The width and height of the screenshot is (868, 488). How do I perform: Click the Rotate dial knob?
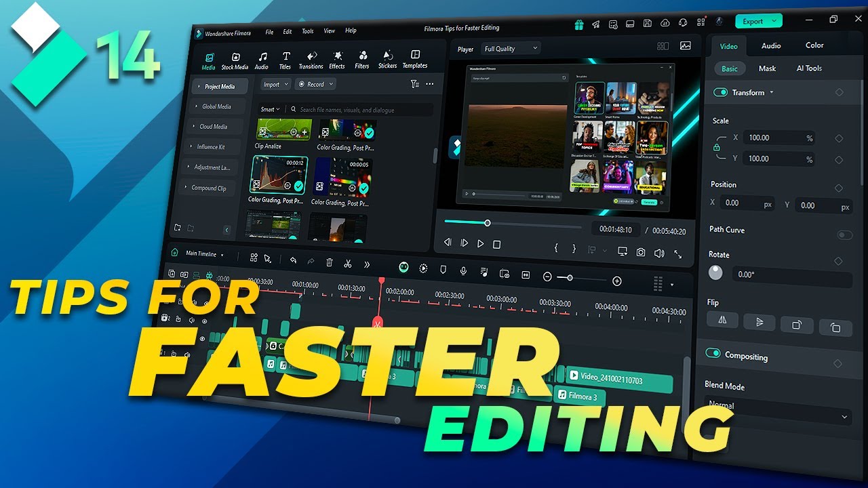click(715, 272)
